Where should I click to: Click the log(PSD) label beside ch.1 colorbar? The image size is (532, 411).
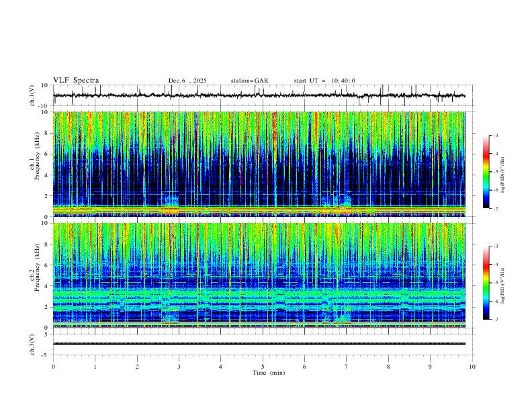pyautogui.click(x=502, y=175)
